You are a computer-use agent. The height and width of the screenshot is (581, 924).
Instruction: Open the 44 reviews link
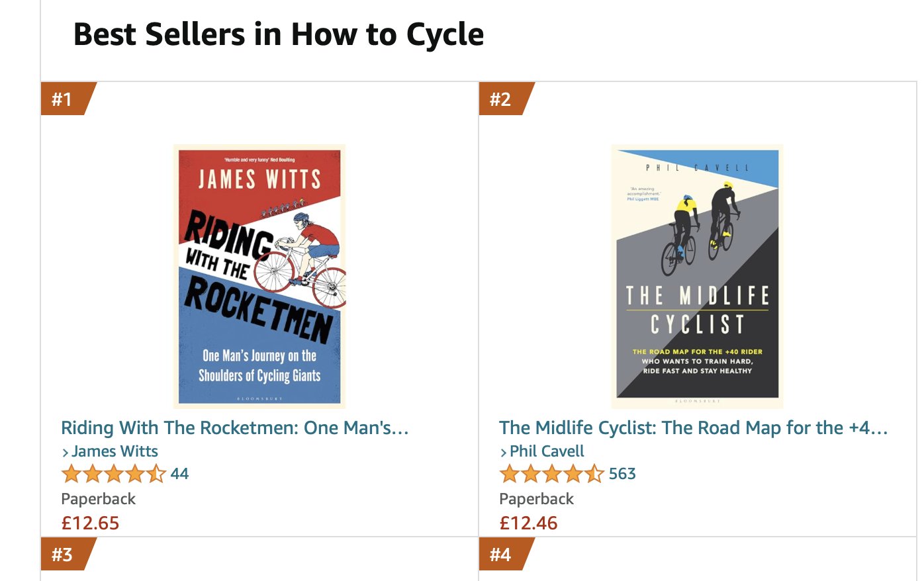click(179, 474)
